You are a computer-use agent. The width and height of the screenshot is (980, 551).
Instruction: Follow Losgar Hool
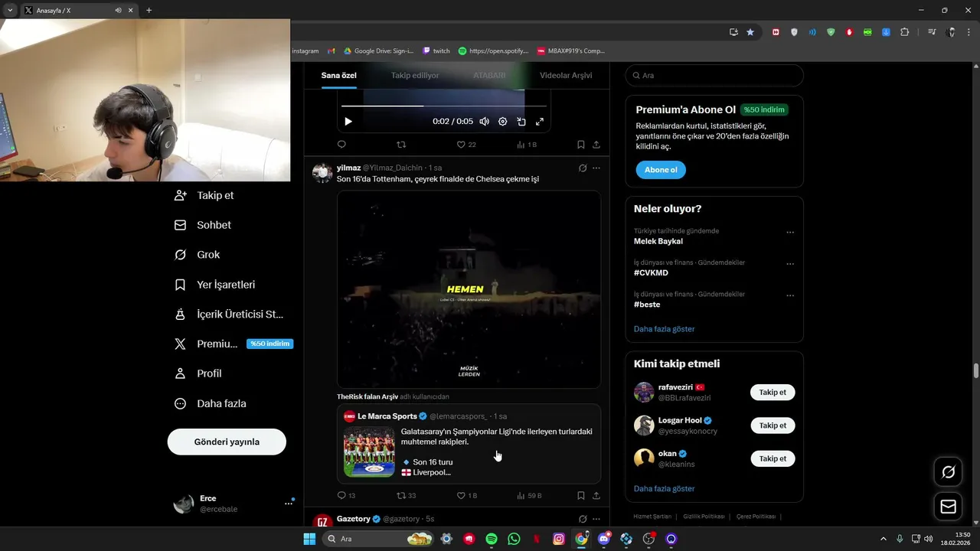click(x=773, y=425)
